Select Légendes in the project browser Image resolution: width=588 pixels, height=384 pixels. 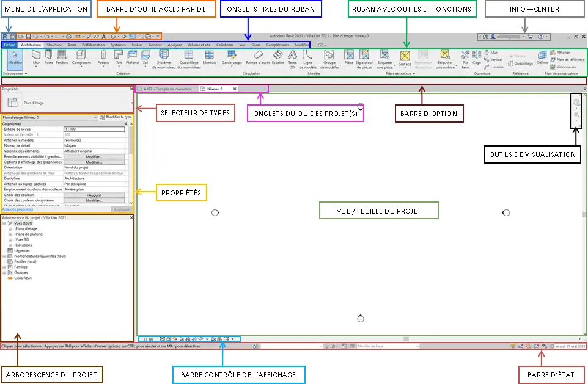(22, 251)
